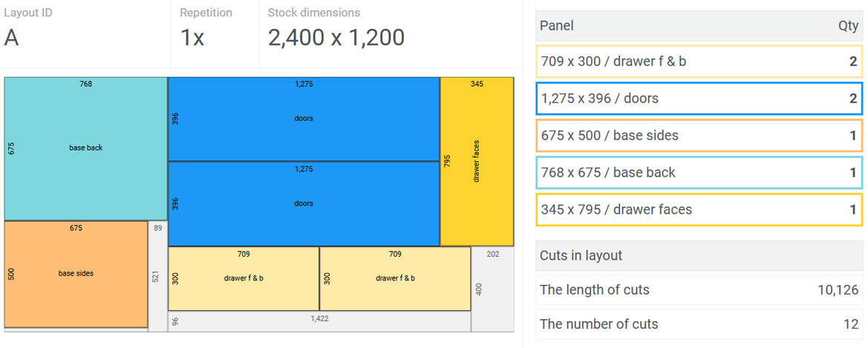Highlight the "345 x 795 / drawer faces" row

pyautogui.click(x=698, y=210)
